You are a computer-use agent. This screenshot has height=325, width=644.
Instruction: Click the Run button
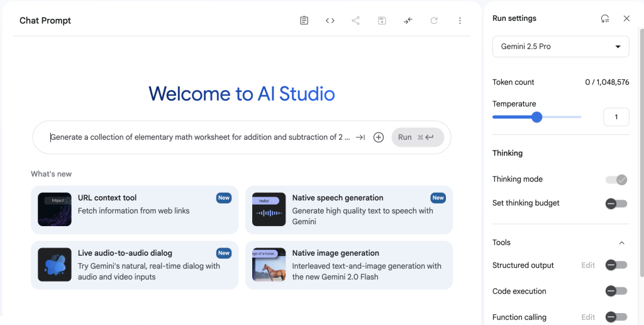418,137
